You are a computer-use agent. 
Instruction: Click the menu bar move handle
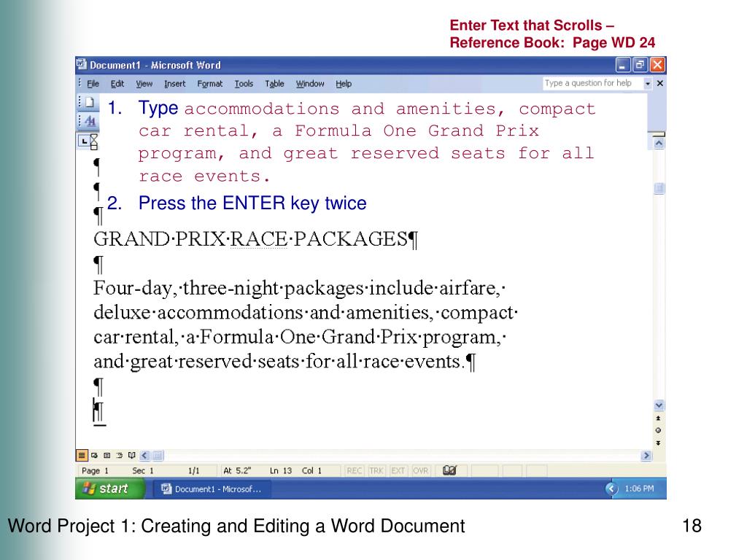(80, 84)
